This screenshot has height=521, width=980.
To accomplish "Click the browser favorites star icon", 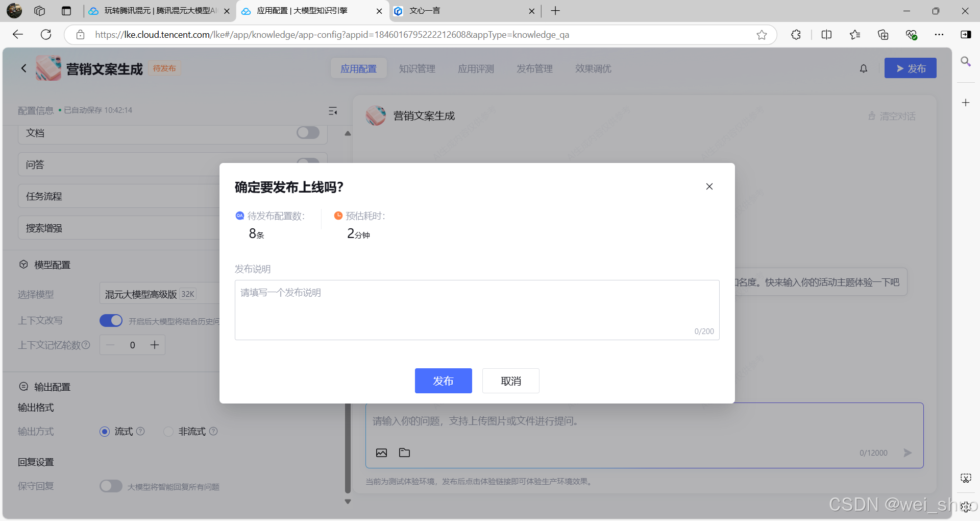I will tap(762, 35).
